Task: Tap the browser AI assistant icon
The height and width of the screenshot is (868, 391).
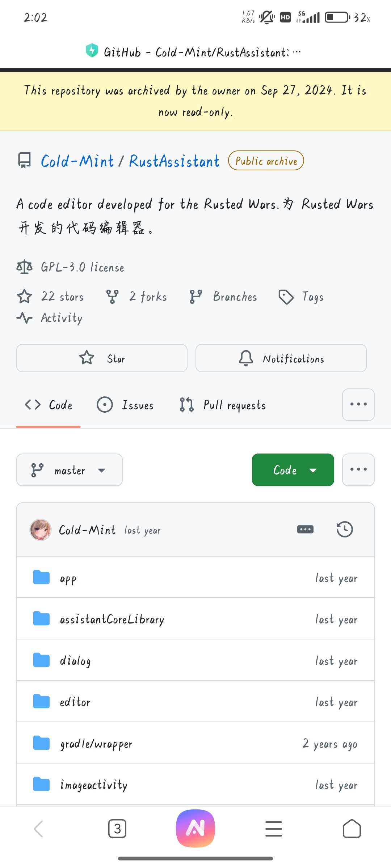Action: [195, 828]
